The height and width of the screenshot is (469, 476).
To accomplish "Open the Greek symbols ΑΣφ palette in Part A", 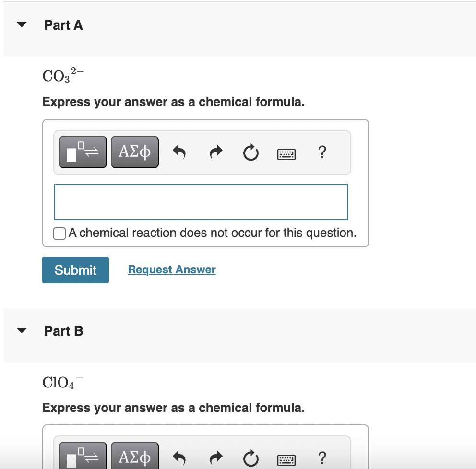I will (134, 152).
